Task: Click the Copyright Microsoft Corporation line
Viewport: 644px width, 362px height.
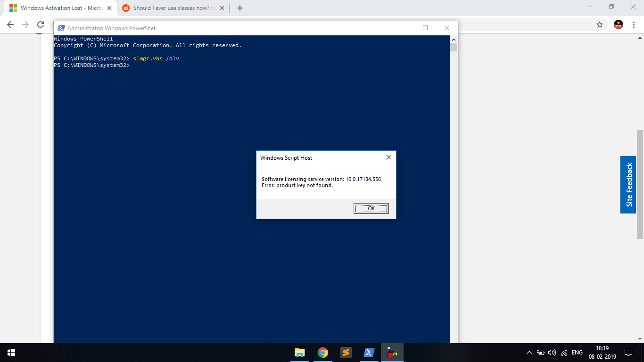Action: click(x=148, y=45)
